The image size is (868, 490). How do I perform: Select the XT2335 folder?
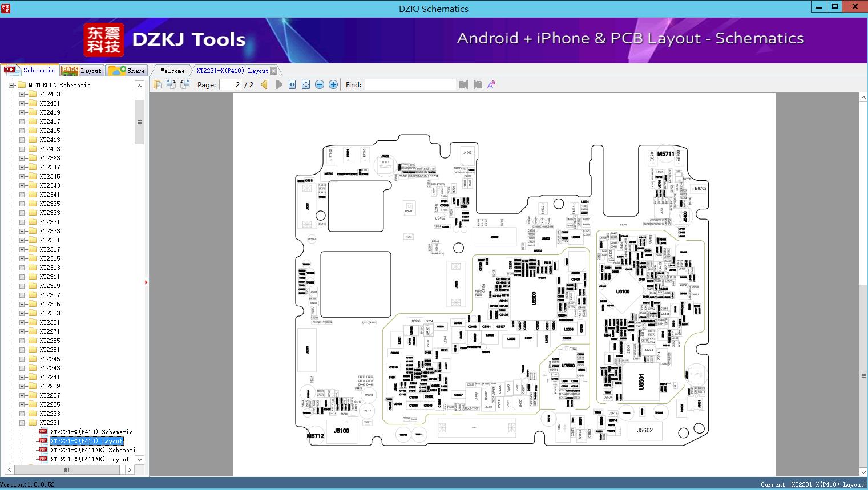50,204
